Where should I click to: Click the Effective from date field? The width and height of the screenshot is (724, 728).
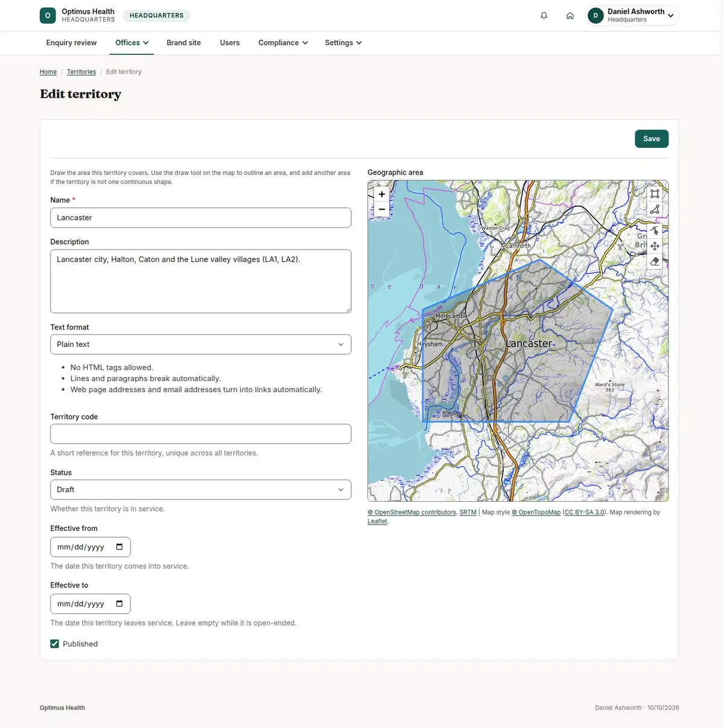coord(91,547)
